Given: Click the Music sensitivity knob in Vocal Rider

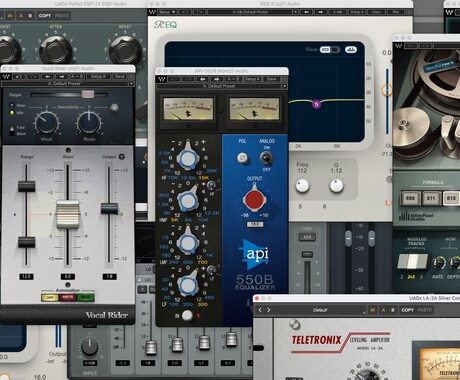Looking at the screenshot, I should pyautogui.click(x=89, y=123).
